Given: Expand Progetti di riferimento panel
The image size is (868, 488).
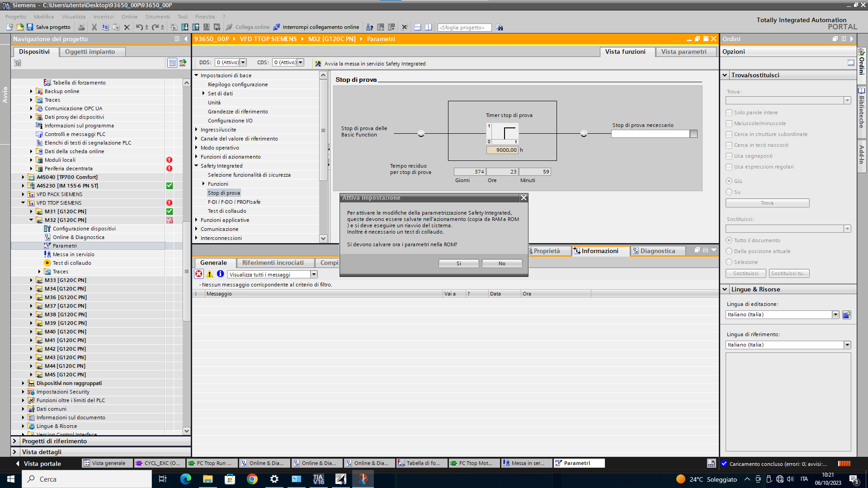Looking at the screenshot, I should 14,441.
